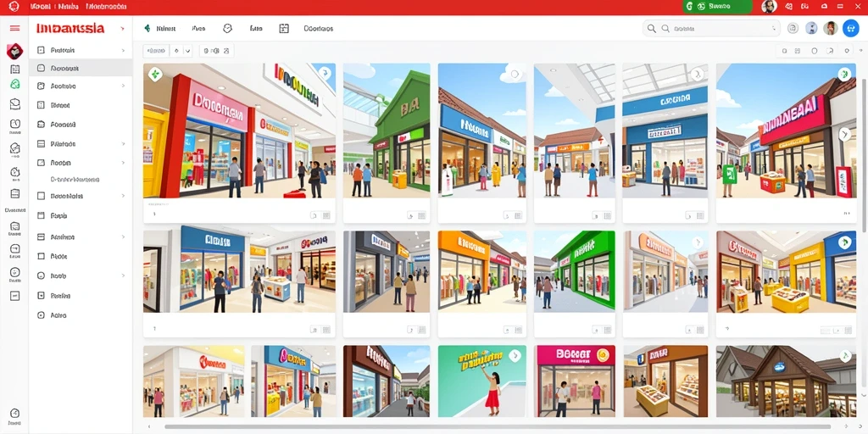Viewport: 868px width, 434px height.
Task: Click the horizontal scrollbar track at the bottom
Action: coord(498,427)
